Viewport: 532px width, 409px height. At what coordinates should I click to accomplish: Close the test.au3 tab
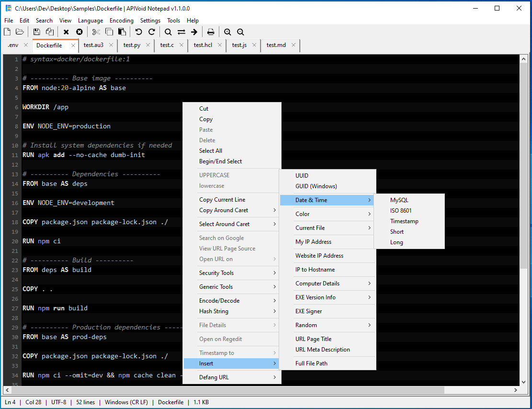click(111, 45)
